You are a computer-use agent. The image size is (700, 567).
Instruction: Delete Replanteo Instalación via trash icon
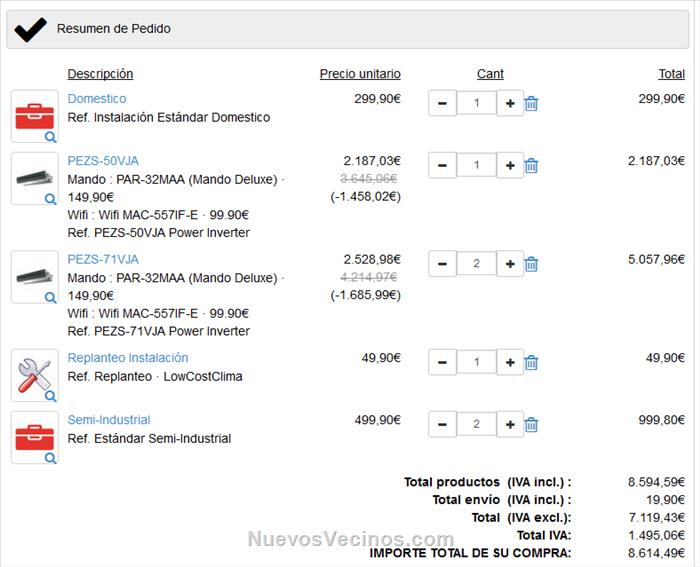coord(531,362)
